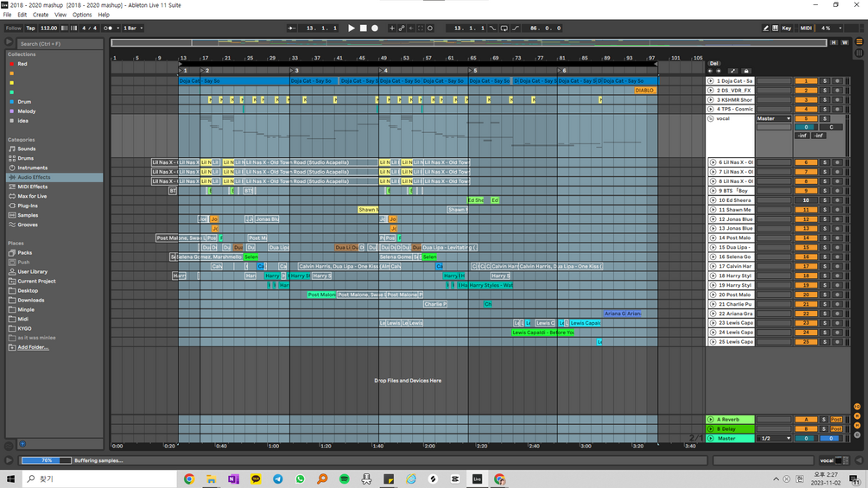Solo the vocal group track
Screen dimensions: 868x488
825,118
